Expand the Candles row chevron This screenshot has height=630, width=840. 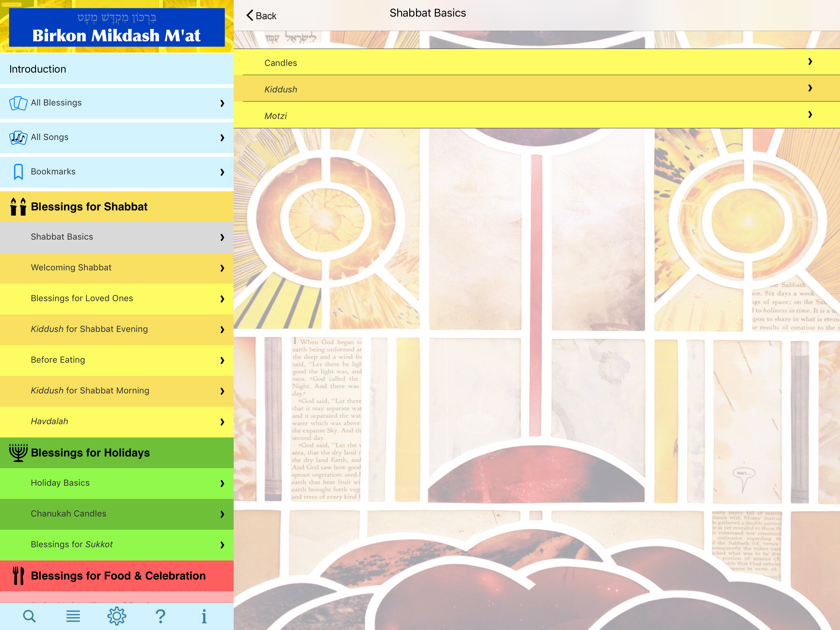(x=810, y=62)
